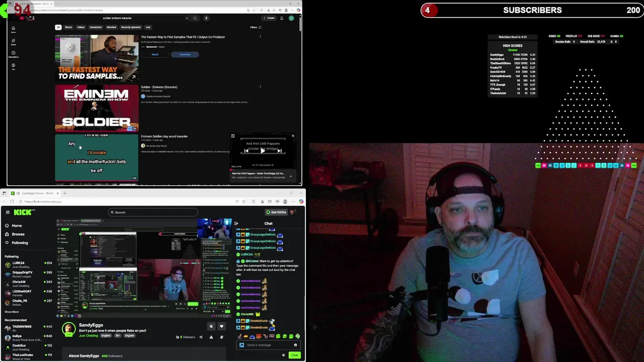This screenshot has width=644, height=362.
Task: Open the emote picker in the message box
Action: click(295, 345)
